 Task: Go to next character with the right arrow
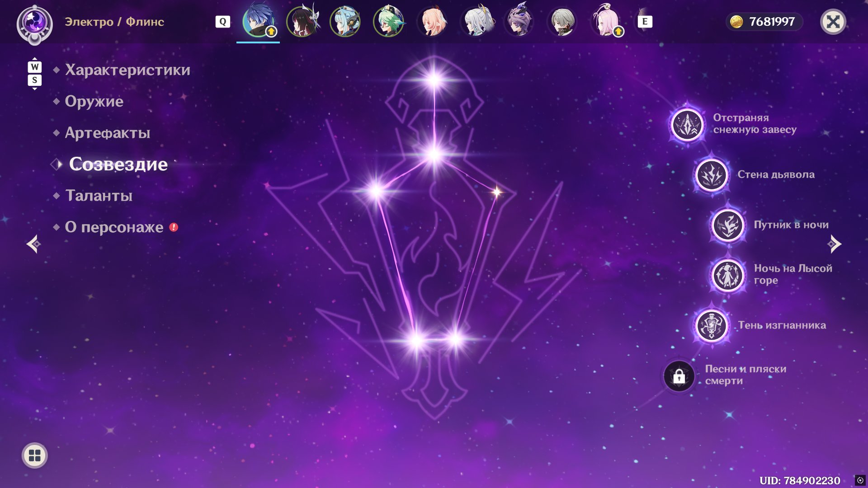pos(835,244)
